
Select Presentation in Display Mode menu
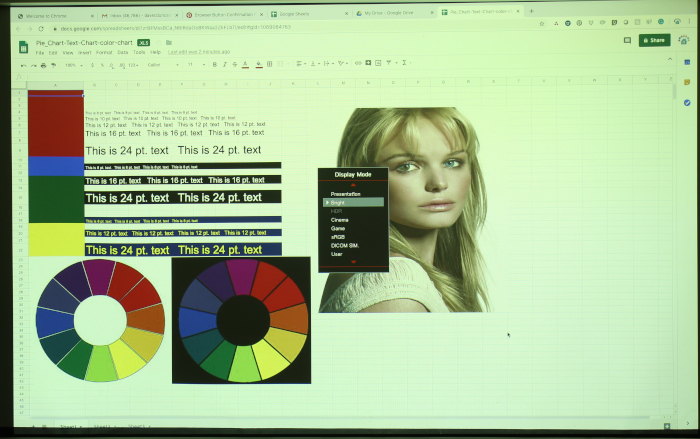(346, 194)
